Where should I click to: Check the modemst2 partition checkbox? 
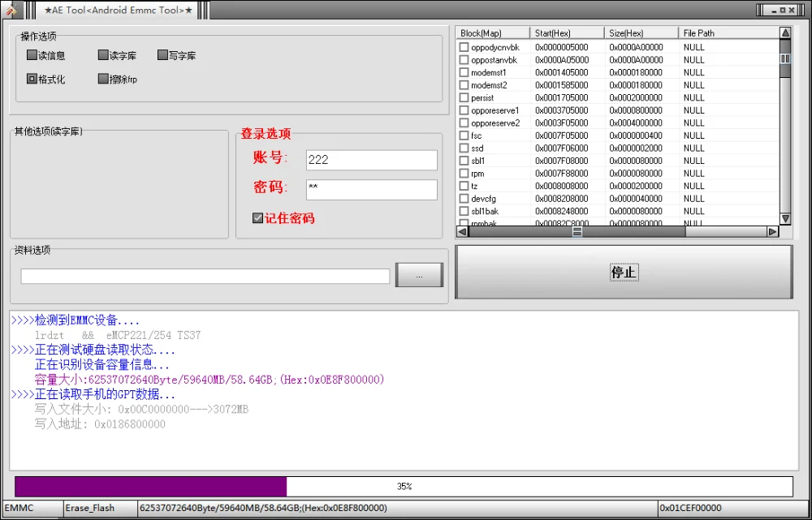pyautogui.click(x=464, y=85)
